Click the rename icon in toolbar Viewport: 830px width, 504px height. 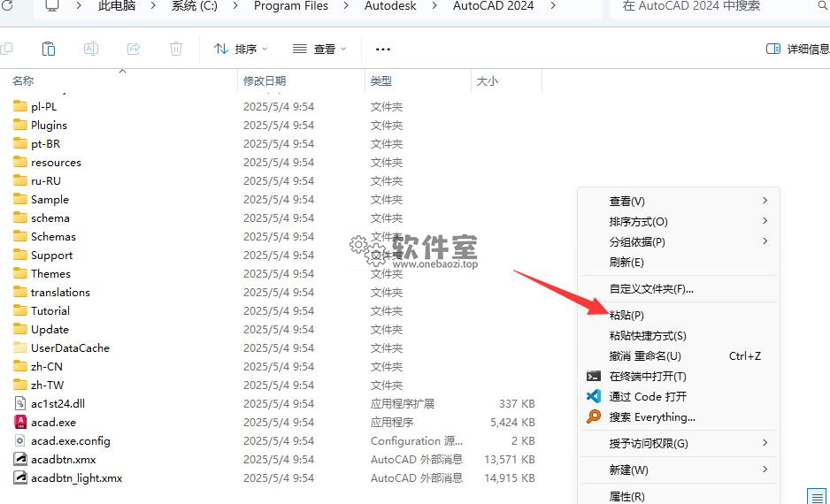91,49
